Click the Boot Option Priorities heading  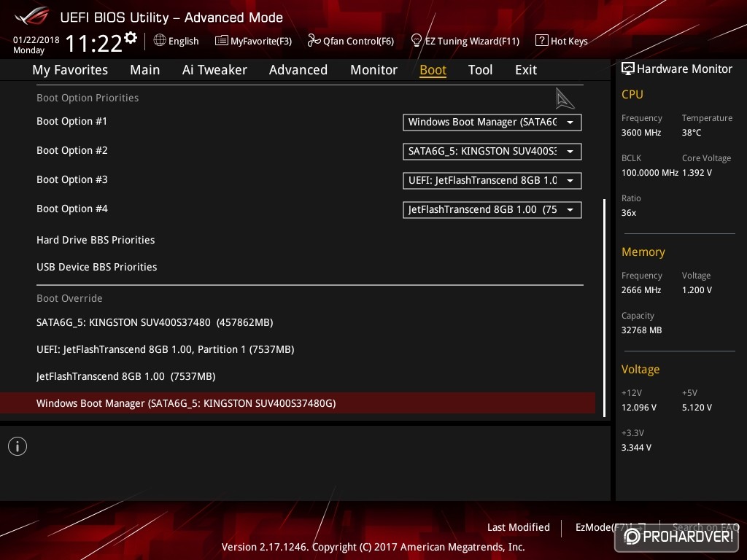point(88,98)
